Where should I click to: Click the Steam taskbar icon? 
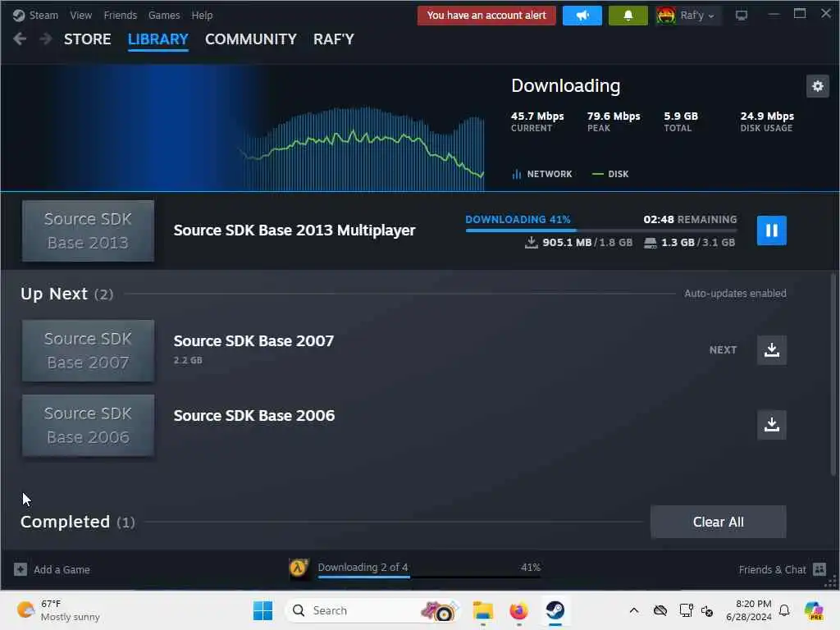pyautogui.click(x=555, y=610)
